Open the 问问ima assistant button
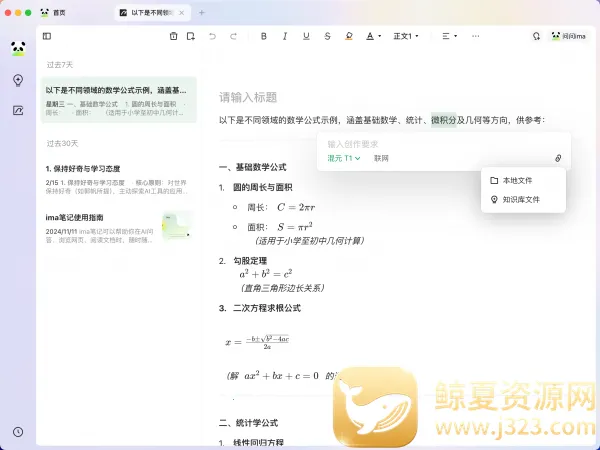The image size is (600, 450). (x=569, y=36)
